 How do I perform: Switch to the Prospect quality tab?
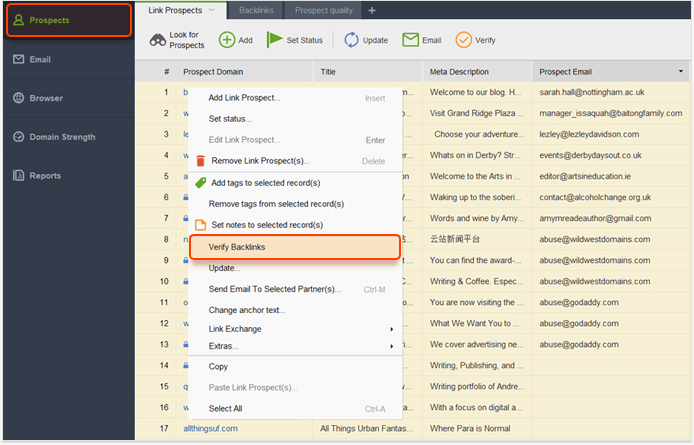pyautogui.click(x=324, y=10)
